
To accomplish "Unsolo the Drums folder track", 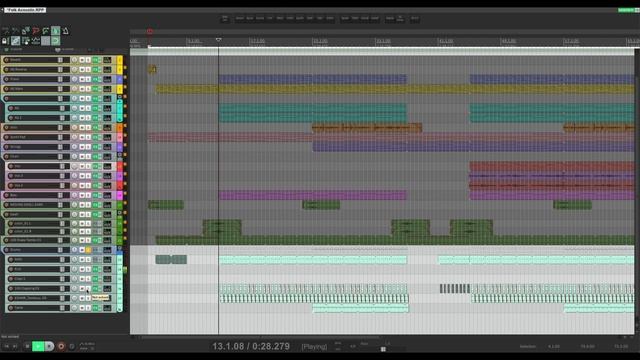I will tap(88, 250).
